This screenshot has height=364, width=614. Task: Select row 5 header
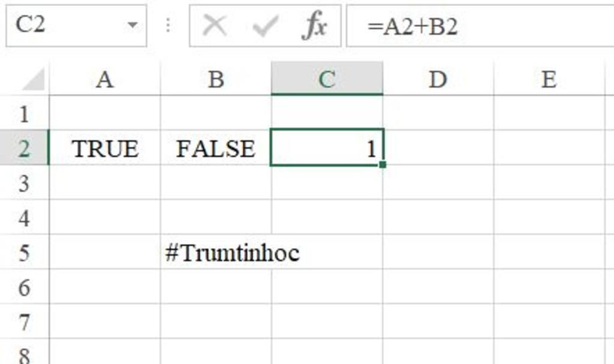[x=24, y=252]
